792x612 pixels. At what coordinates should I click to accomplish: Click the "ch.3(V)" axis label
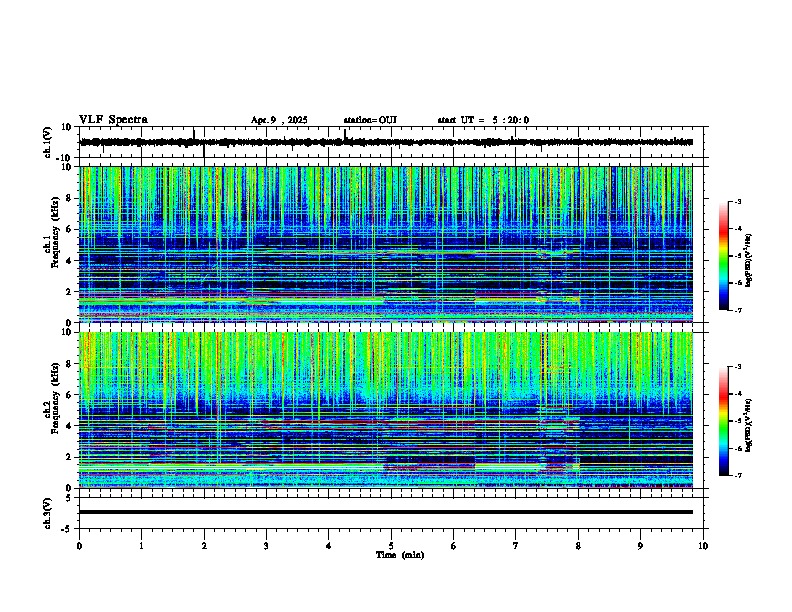[47, 513]
